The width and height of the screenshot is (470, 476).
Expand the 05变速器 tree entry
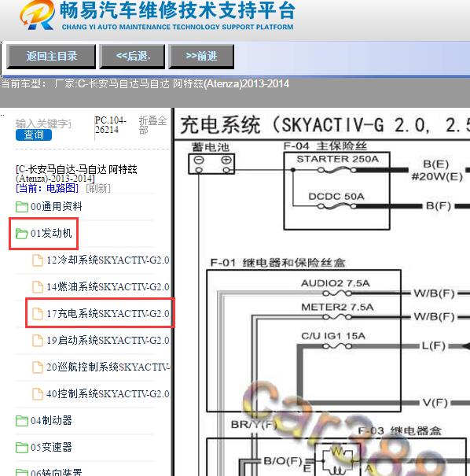point(51,448)
